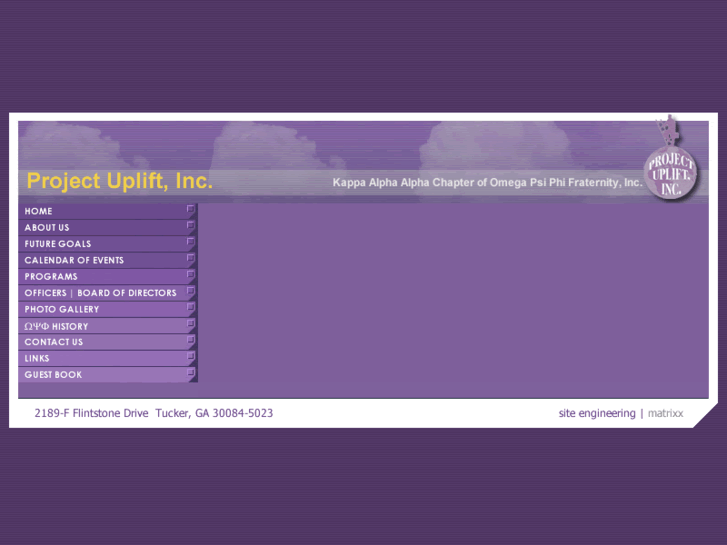
Task: Click the square icon beside Photo Gallery
Action: pos(190,307)
